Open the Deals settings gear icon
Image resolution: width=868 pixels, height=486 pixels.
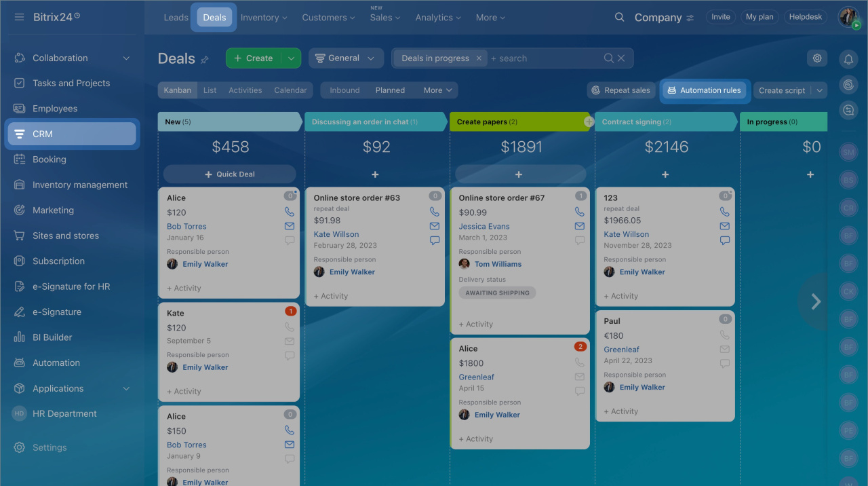click(817, 58)
